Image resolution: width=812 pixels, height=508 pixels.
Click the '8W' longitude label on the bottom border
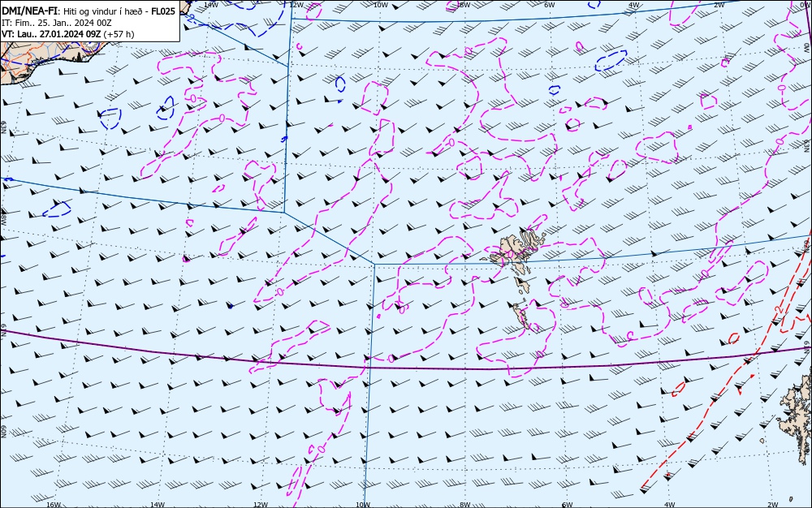pyautogui.click(x=465, y=505)
